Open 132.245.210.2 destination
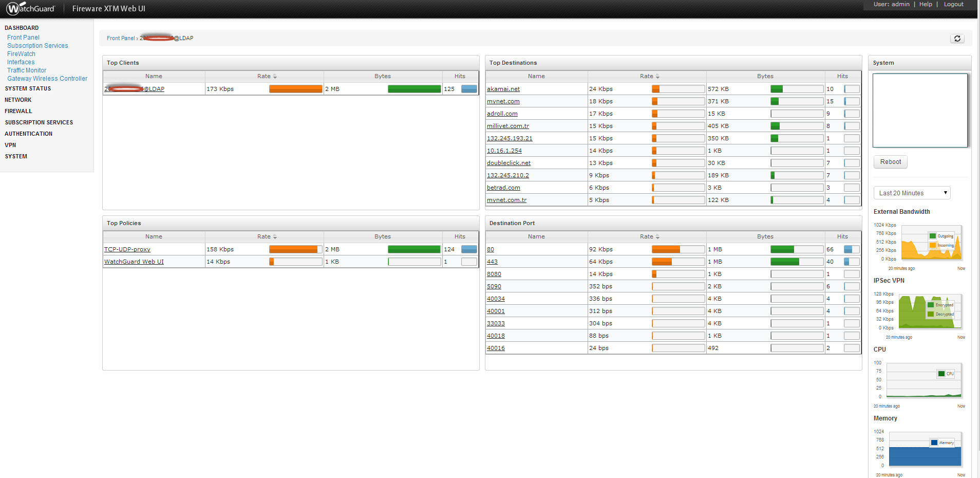 click(508, 175)
